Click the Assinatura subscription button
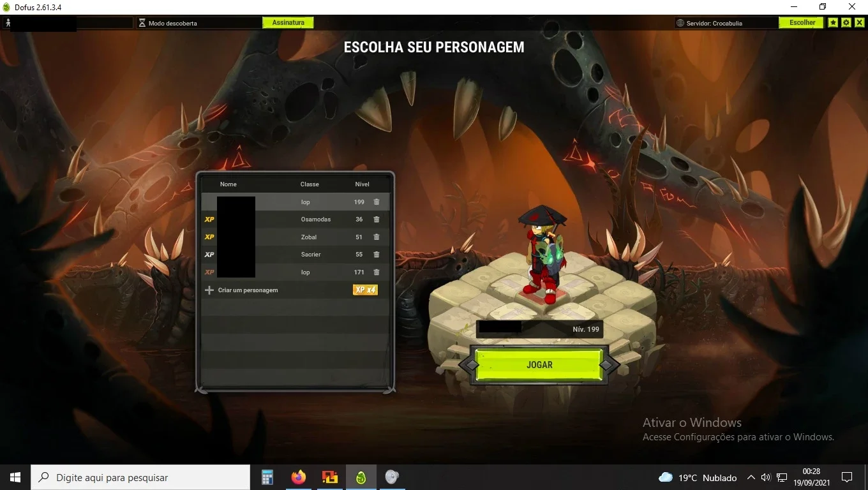The width and height of the screenshot is (868, 490). (x=288, y=22)
